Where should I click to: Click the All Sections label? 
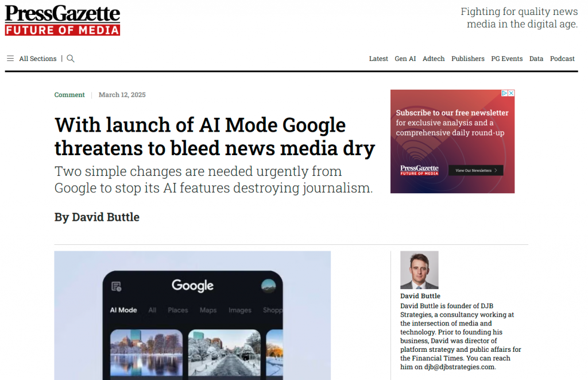point(38,59)
